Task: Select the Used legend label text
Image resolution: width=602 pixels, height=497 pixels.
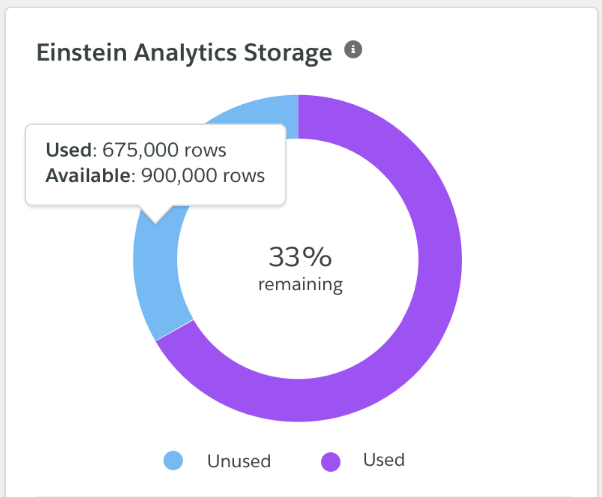Action: coord(384,460)
